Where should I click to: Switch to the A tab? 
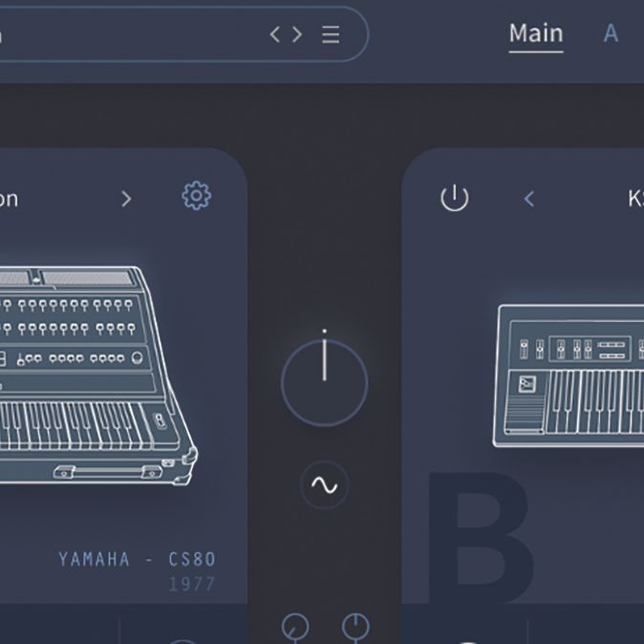(611, 33)
